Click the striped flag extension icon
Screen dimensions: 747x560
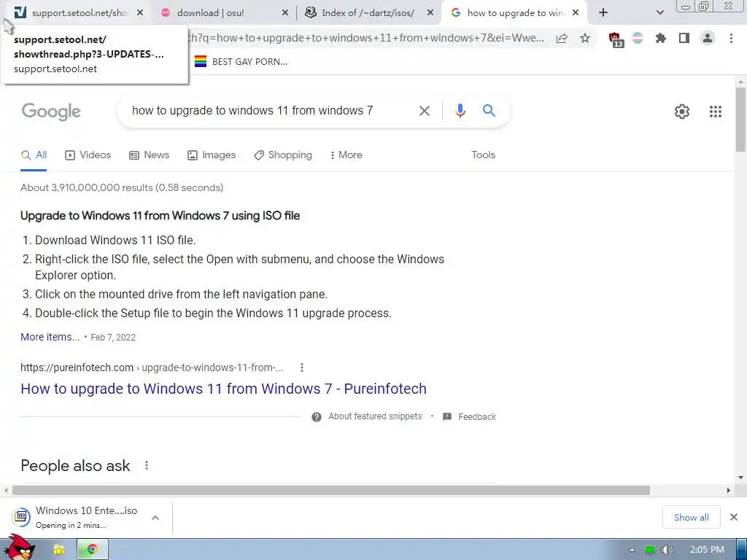[638, 38]
